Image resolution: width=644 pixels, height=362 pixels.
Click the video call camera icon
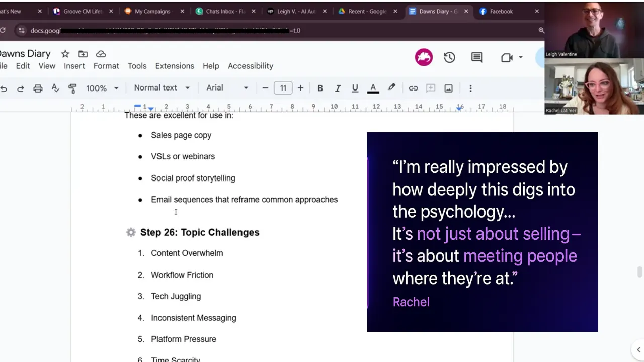click(x=507, y=58)
